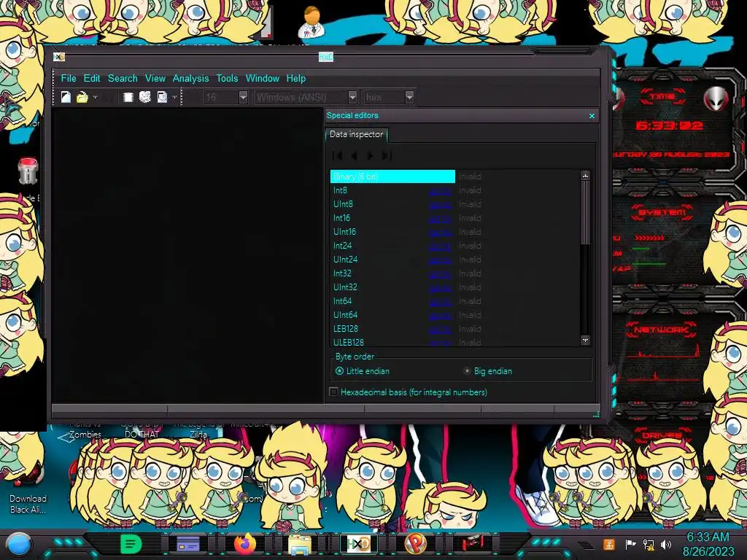Select the UInt24 row
747x560 pixels.
(x=455, y=259)
